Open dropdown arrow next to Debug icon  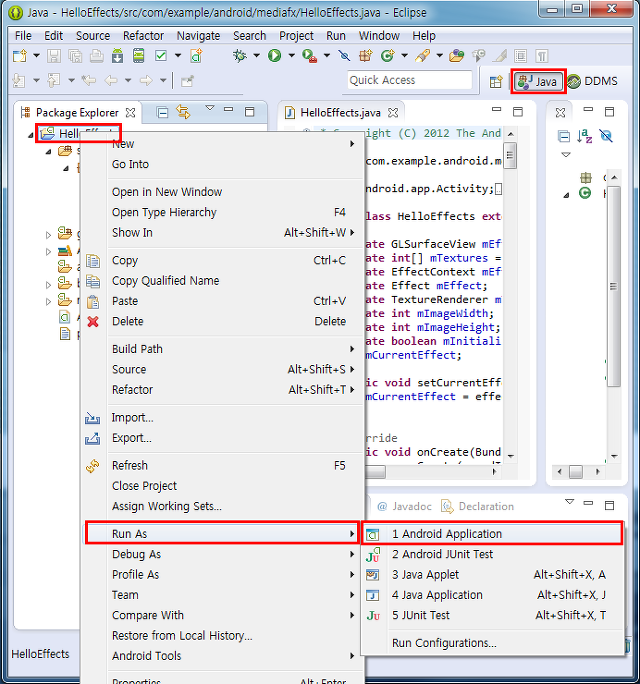point(257,56)
